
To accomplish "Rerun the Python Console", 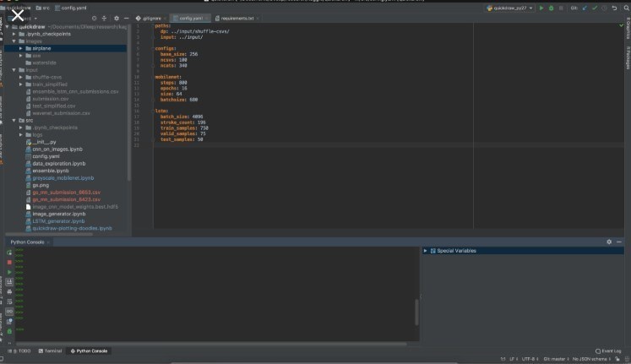I will pyautogui.click(x=9, y=253).
